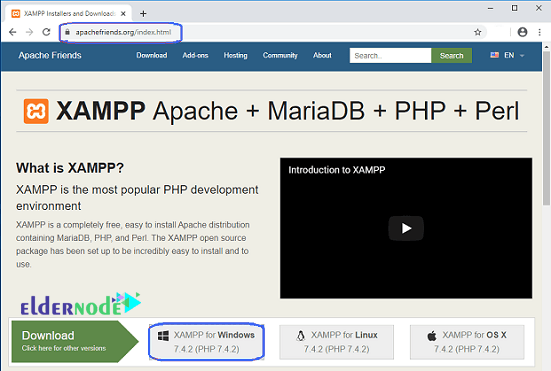Open the Community menu item
The image size is (551, 371).
coord(280,56)
